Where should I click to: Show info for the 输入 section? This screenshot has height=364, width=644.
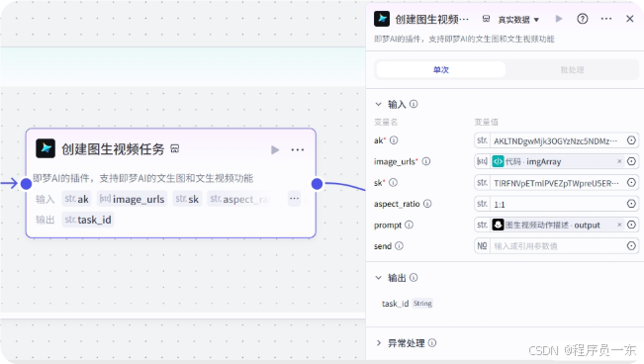tap(414, 104)
